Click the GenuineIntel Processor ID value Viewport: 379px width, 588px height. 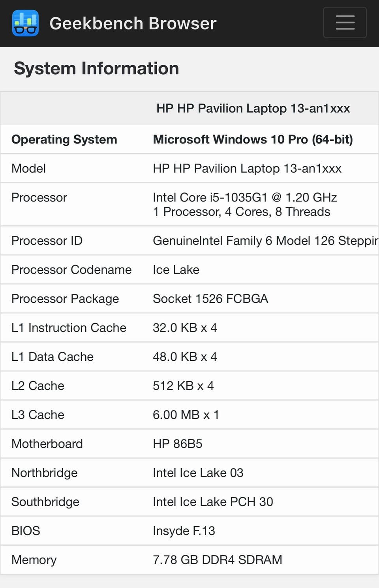[x=265, y=241]
